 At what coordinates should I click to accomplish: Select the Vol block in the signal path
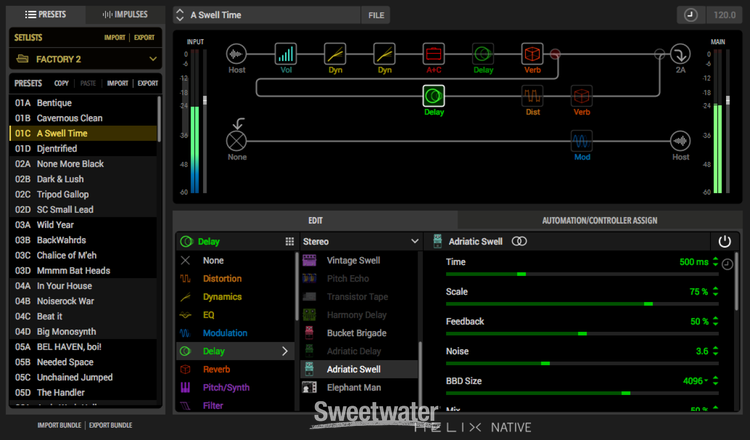pos(286,54)
